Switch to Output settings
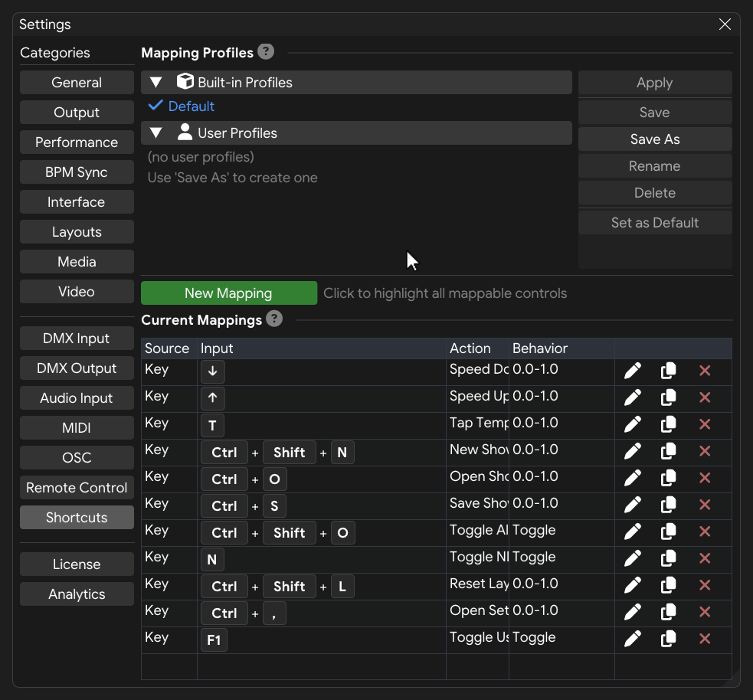Screen dimensions: 753x700 (77, 113)
